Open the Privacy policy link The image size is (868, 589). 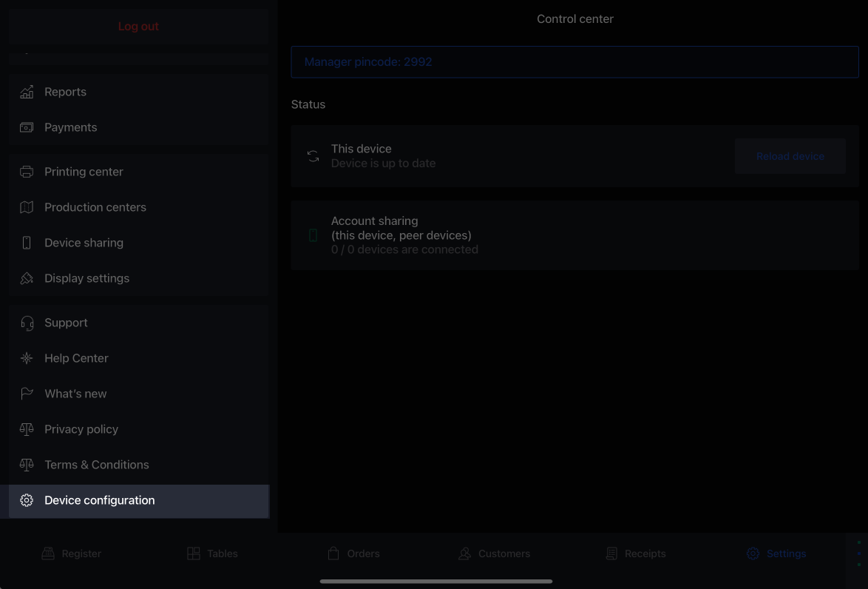81,429
